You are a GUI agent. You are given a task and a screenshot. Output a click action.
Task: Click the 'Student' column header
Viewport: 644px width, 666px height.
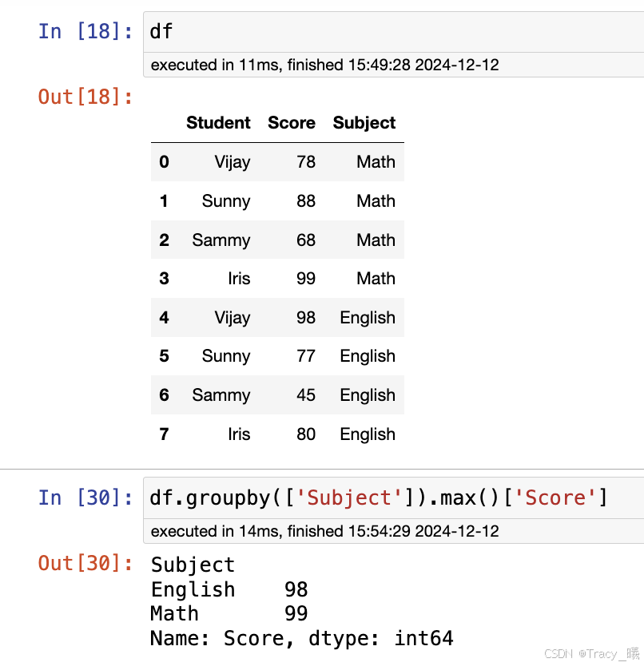(x=218, y=123)
